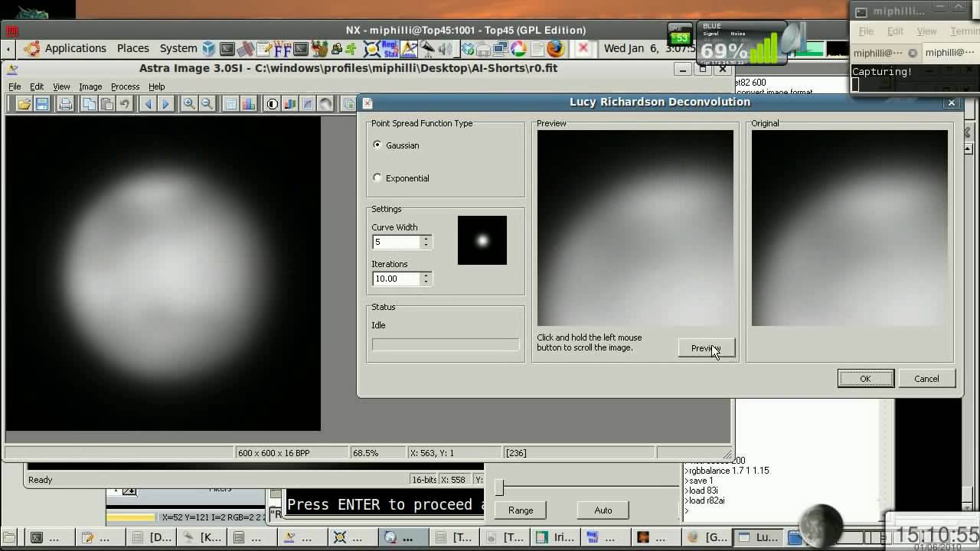
Task: Open the volume speaker icon in the top panel
Action: (446, 48)
